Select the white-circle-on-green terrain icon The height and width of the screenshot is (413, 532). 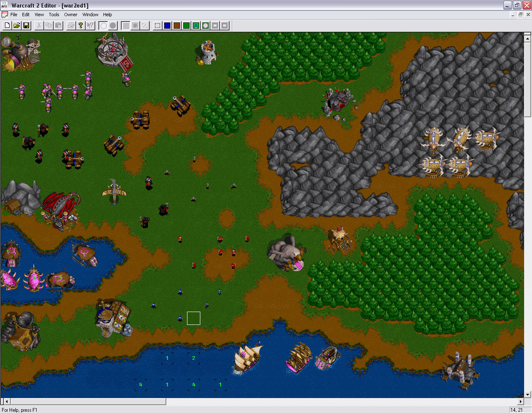205,26
